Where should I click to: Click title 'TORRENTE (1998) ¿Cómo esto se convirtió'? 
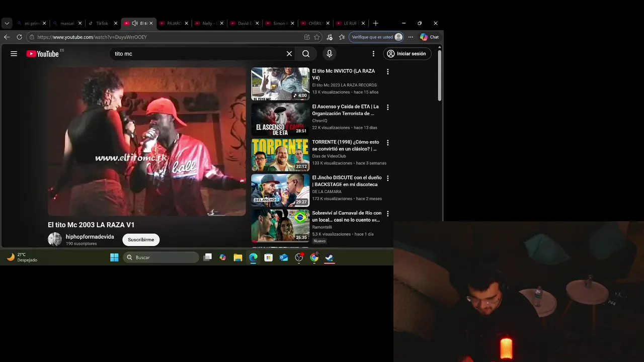[346, 145]
